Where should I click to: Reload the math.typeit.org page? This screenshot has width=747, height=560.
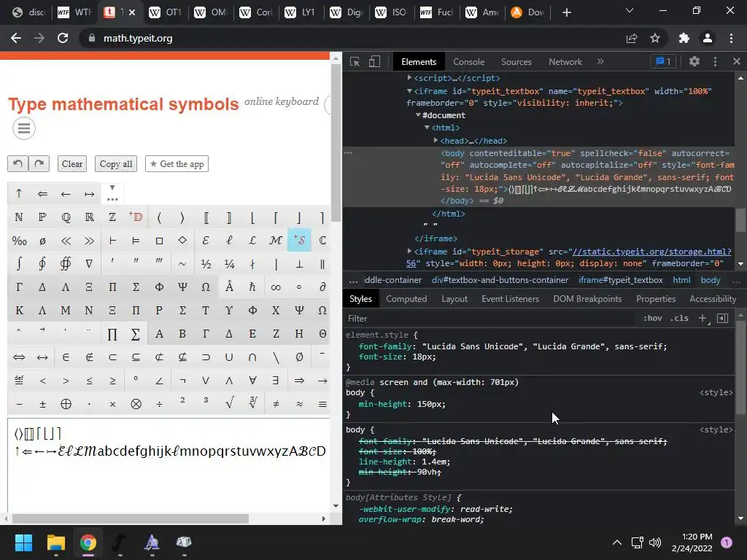[x=63, y=38]
